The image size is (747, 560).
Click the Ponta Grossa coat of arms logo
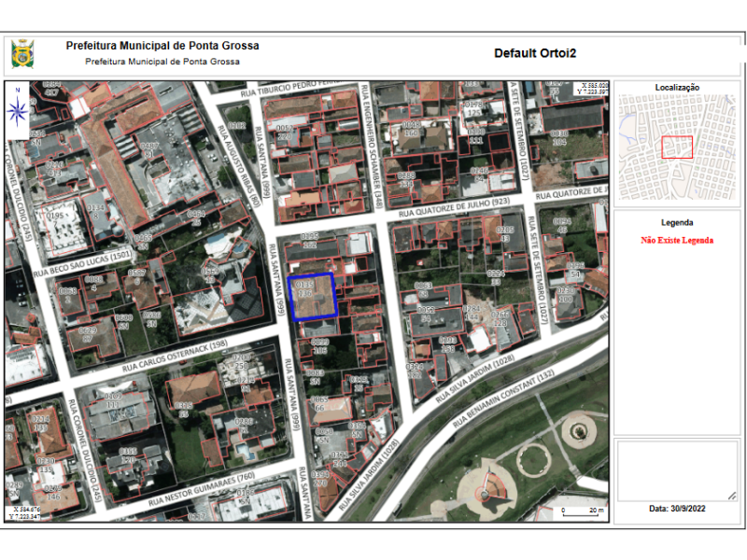pos(22,53)
